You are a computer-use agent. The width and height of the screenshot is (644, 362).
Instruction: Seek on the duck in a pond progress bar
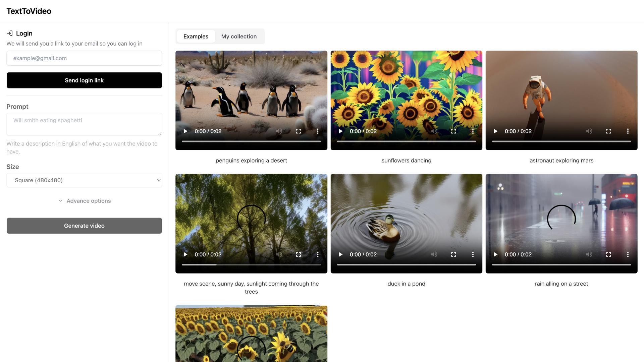pyautogui.click(x=407, y=265)
